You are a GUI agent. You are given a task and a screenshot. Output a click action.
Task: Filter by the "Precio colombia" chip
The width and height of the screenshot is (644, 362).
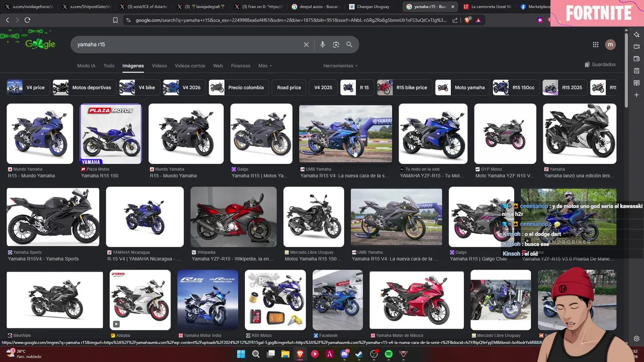[238, 87]
